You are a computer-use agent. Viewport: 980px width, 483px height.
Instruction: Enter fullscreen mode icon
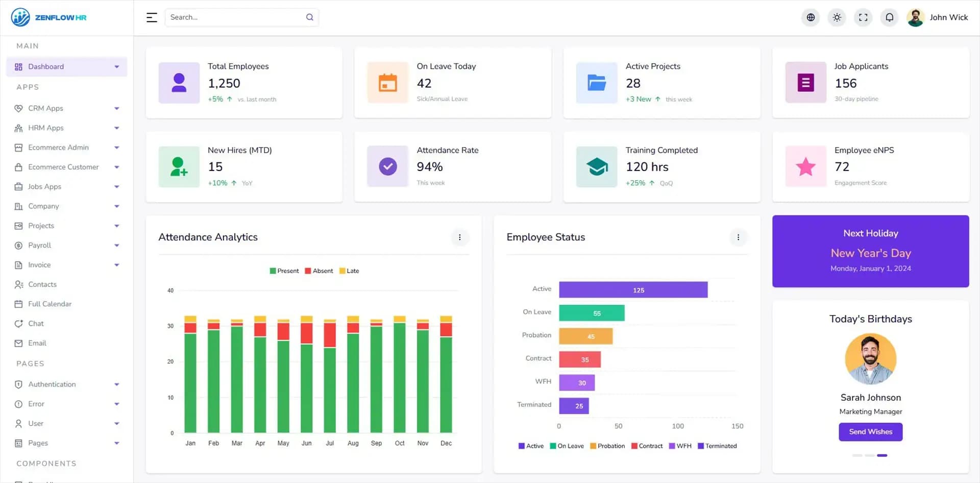pyautogui.click(x=863, y=17)
